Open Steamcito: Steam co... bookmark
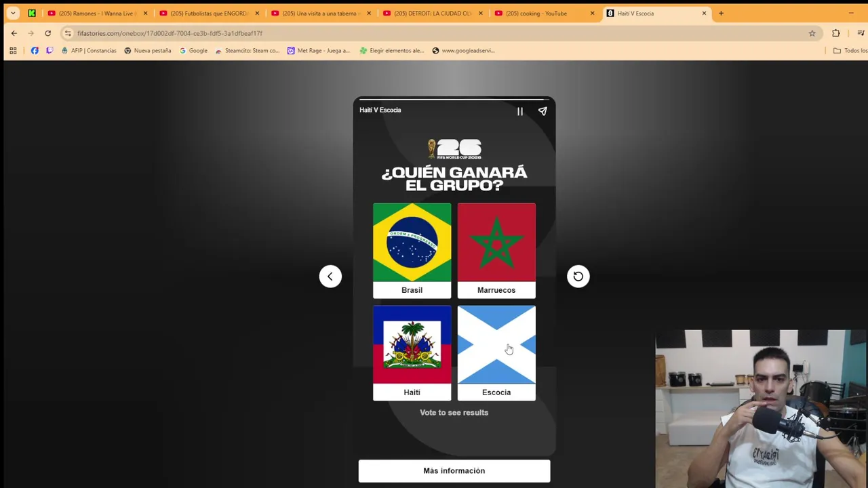Screen dimensions: 868x488 tap(247, 51)
